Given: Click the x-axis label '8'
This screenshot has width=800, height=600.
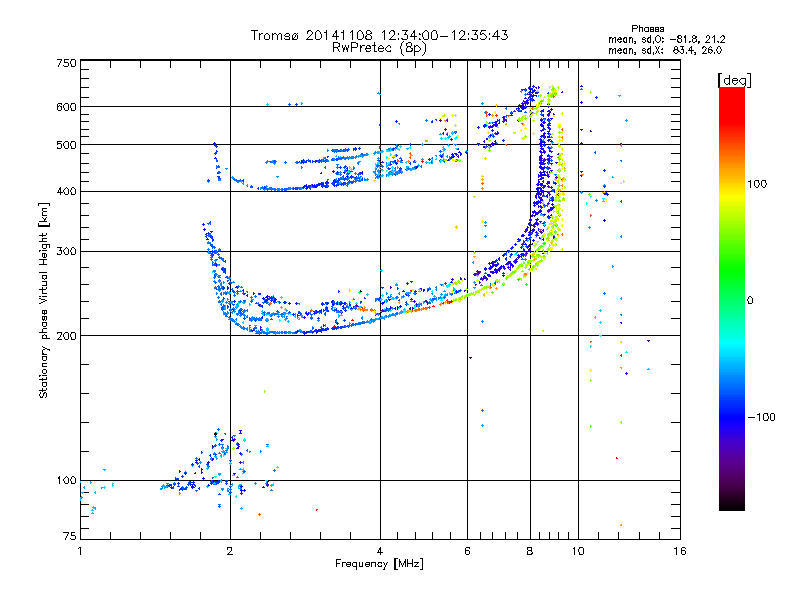Looking at the screenshot, I should [x=530, y=551].
